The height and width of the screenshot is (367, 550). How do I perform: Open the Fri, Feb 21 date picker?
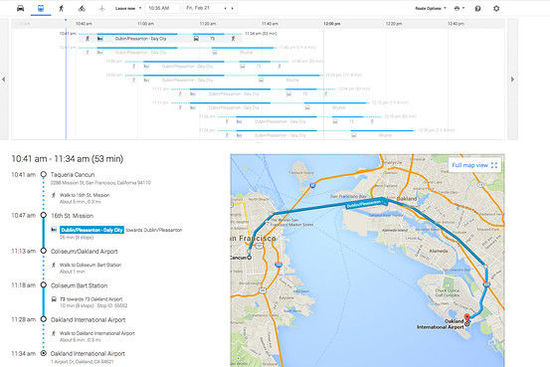[x=198, y=8]
